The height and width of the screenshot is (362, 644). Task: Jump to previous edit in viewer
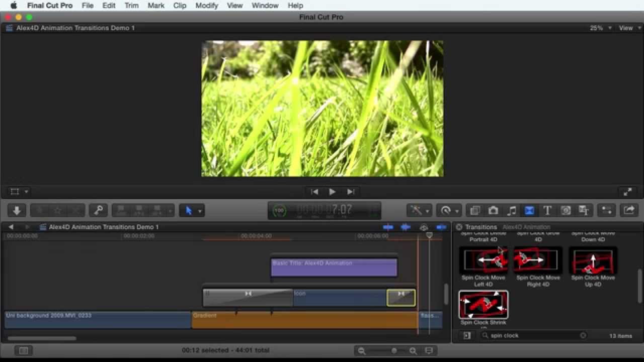tap(314, 192)
